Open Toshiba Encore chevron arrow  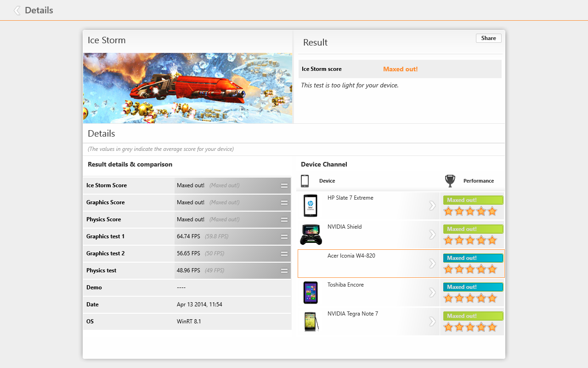[432, 293]
